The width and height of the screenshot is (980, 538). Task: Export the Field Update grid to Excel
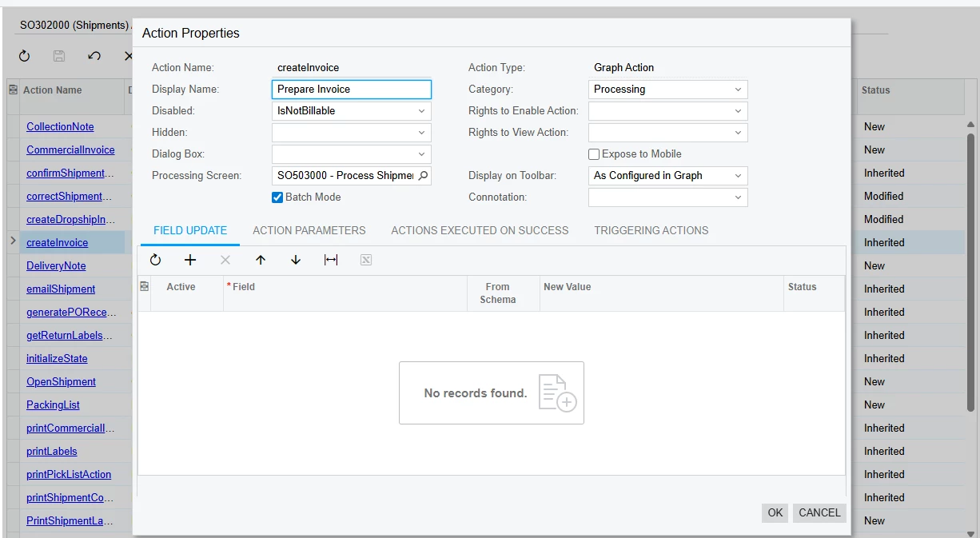(365, 259)
